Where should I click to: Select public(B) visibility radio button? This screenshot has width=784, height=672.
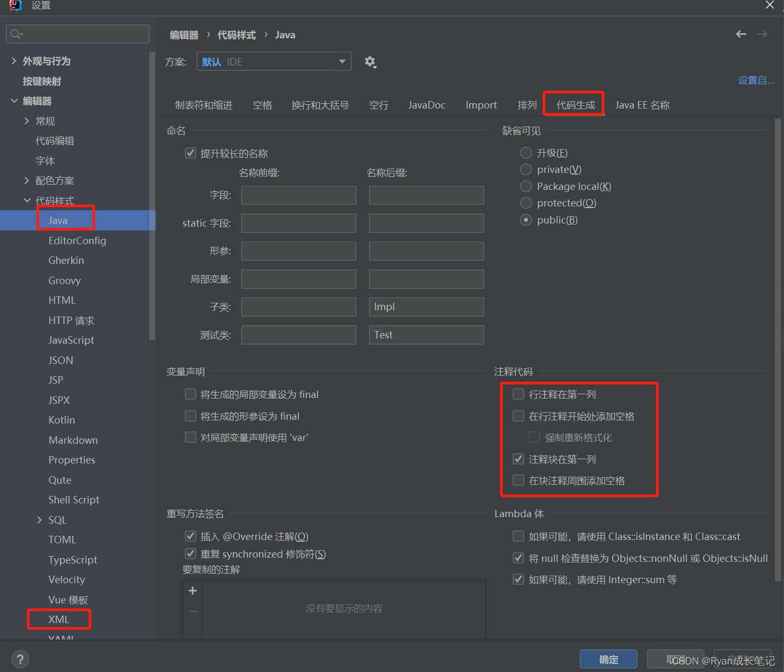click(526, 220)
